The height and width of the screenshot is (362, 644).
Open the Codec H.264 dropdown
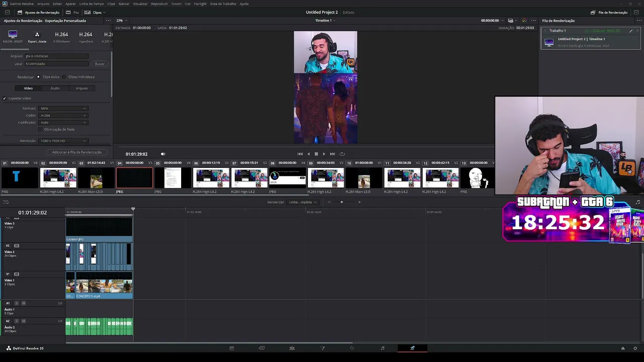63,116
